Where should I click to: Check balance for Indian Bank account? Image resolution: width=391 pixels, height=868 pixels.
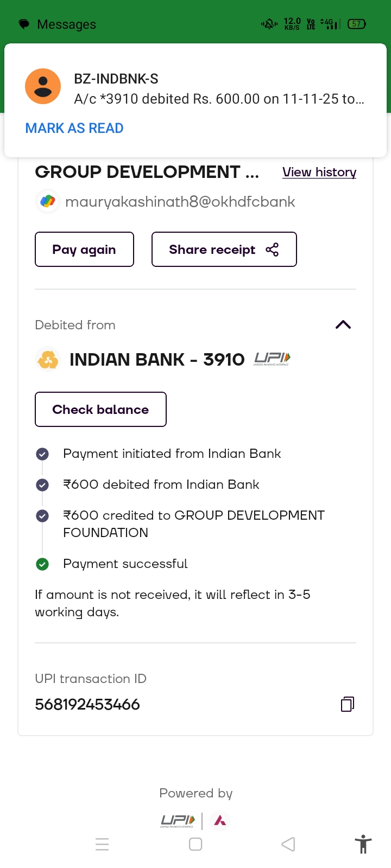tap(100, 410)
